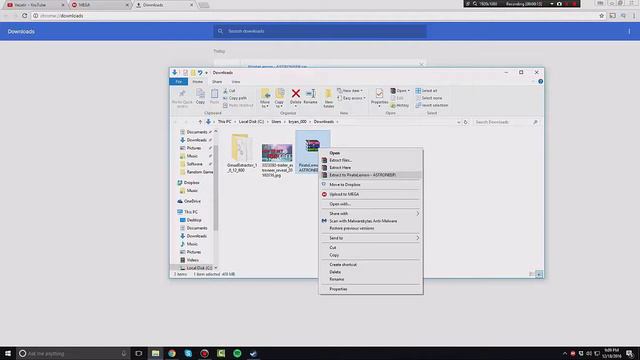Screen dimensions: 640x360
Task: Click the navigation pane scrollbar
Action: click(x=216, y=188)
